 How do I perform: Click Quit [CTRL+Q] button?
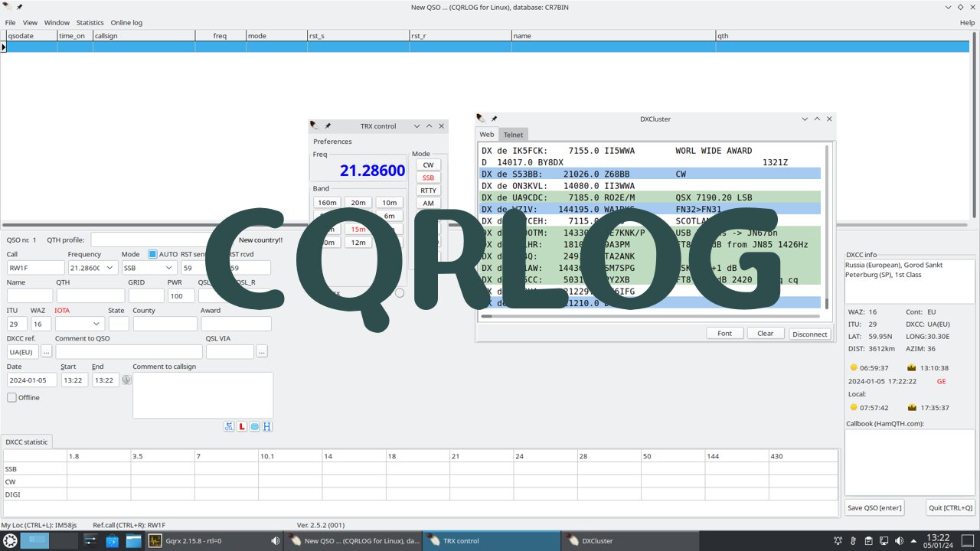949,507
